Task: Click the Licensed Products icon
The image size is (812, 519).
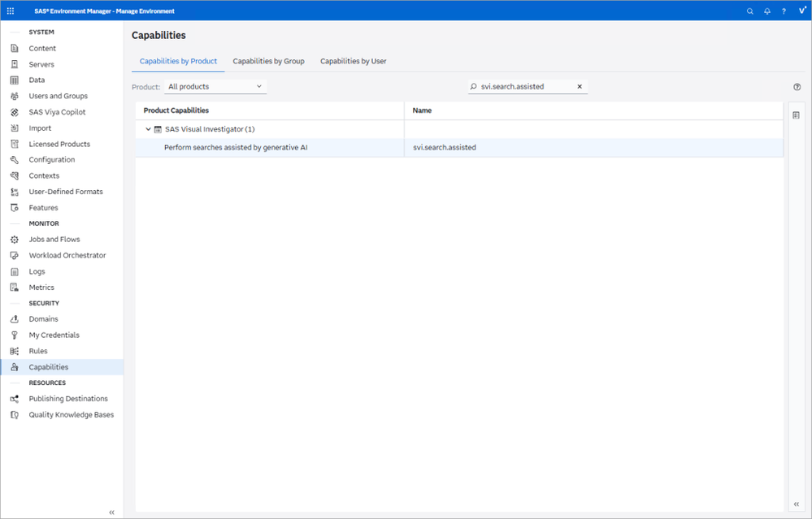Action: point(15,144)
